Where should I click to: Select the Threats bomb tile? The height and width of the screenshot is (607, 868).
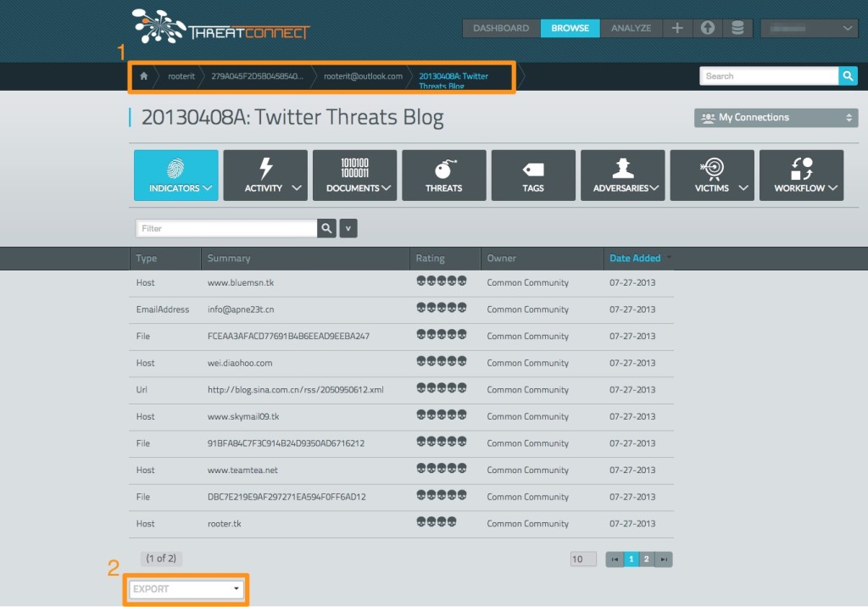(x=444, y=175)
